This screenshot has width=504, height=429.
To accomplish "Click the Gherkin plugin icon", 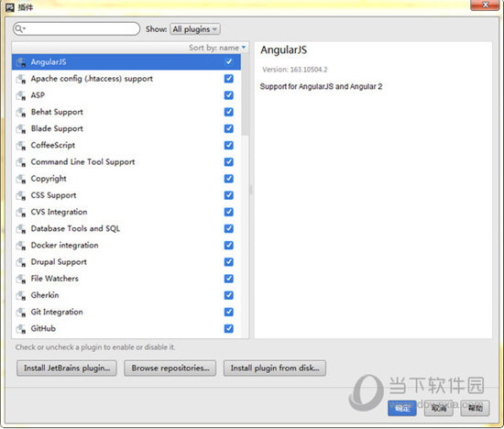I will [x=21, y=295].
